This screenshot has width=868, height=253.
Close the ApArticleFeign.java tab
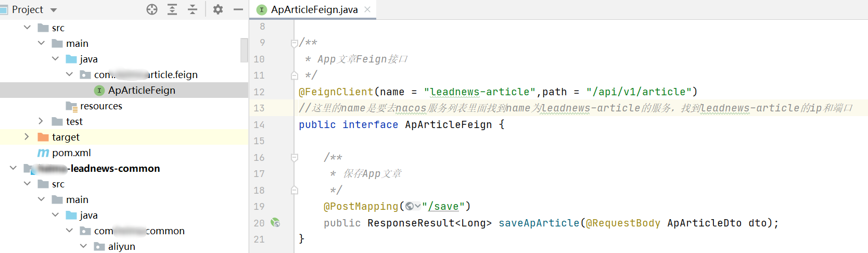(367, 9)
